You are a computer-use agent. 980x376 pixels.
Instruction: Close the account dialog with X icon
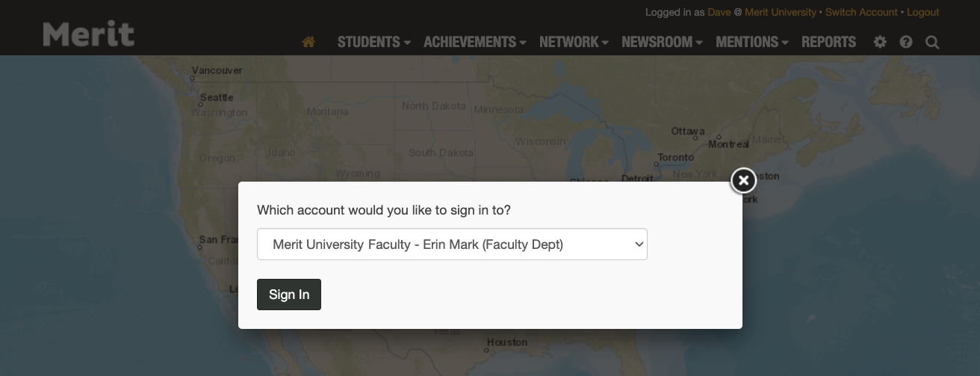(x=742, y=180)
